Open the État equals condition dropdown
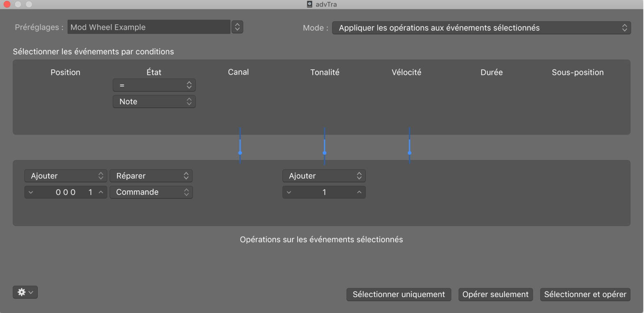Viewport: 644px width, 313px height. click(x=154, y=85)
